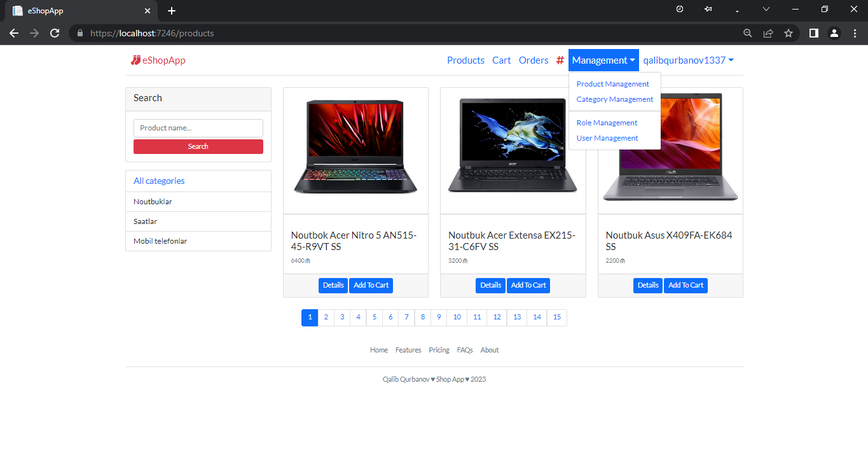Collapse the Management dropdown
This screenshot has height=453, width=868.
tap(603, 60)
